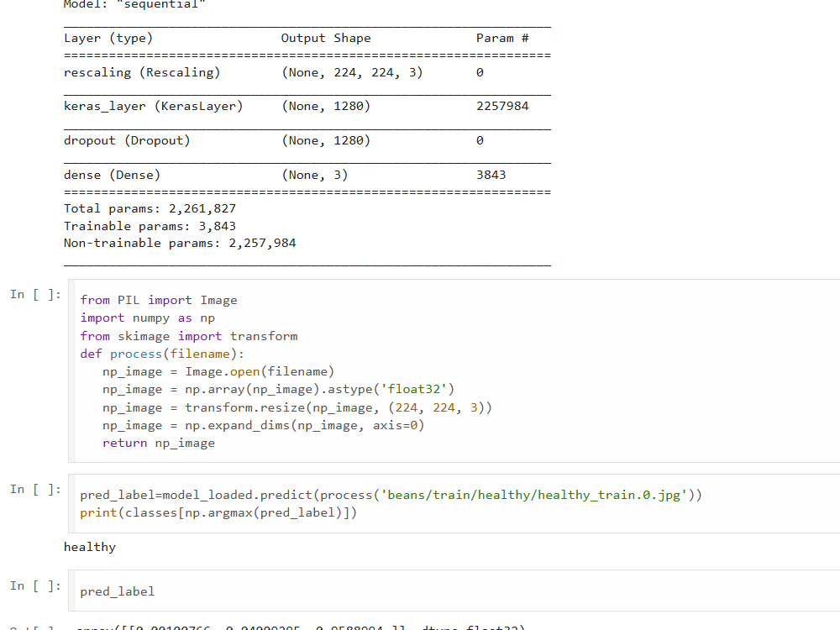Image resolution: width=840 pixels, height=630 pixels.
Task: Click the print(classes[np.argmax(pred_label)]) line
Action: click(218, 512)
